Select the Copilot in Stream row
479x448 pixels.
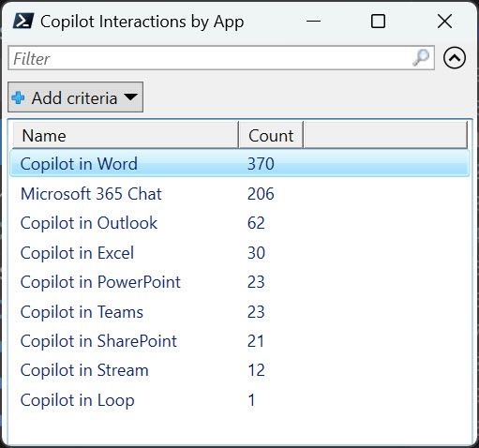[x=240, y=370]
